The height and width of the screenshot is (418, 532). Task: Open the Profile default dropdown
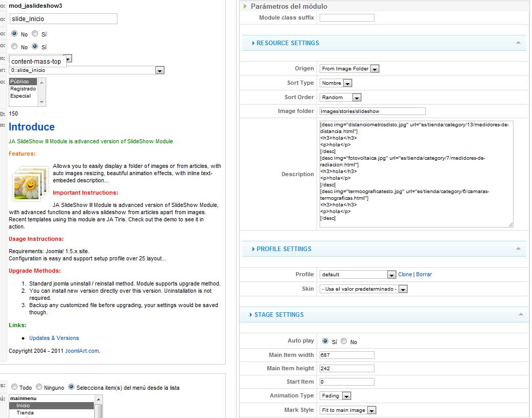coord(391,275)
